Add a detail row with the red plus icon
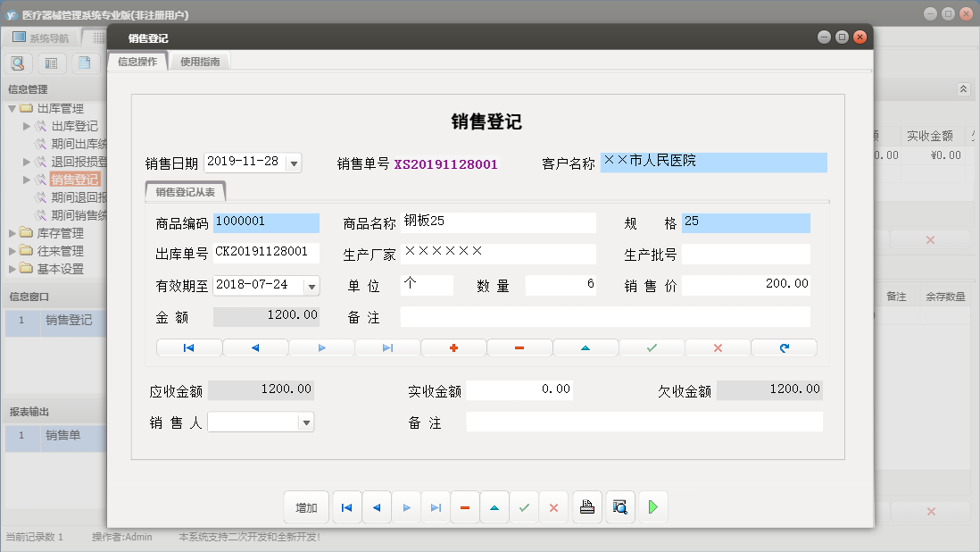980x552 pixels. point(453,347)
